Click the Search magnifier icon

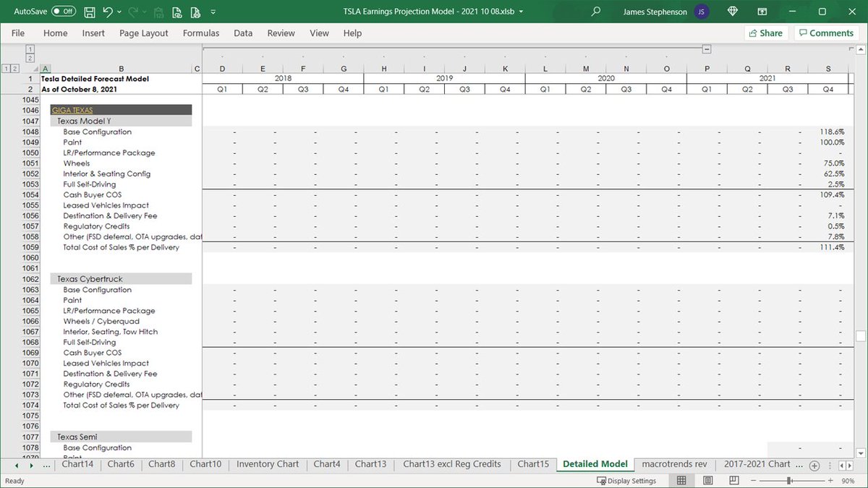(596, 12)
